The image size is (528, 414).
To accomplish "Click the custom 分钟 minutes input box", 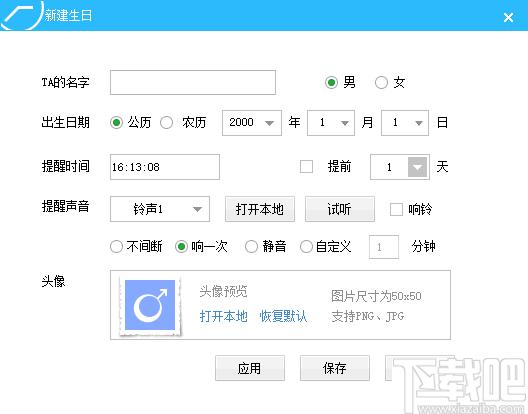I will tap(384, 247).
